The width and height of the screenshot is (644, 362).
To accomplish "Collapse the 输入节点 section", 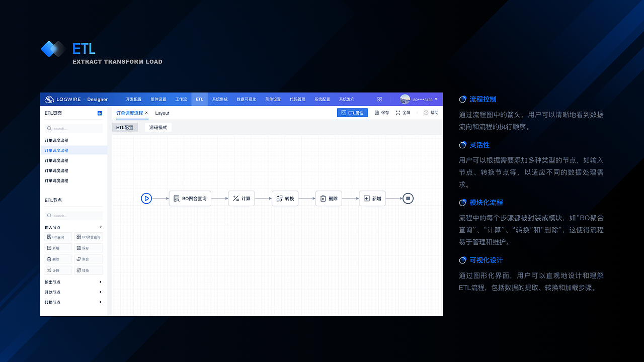I will click(x=101, y=227).
